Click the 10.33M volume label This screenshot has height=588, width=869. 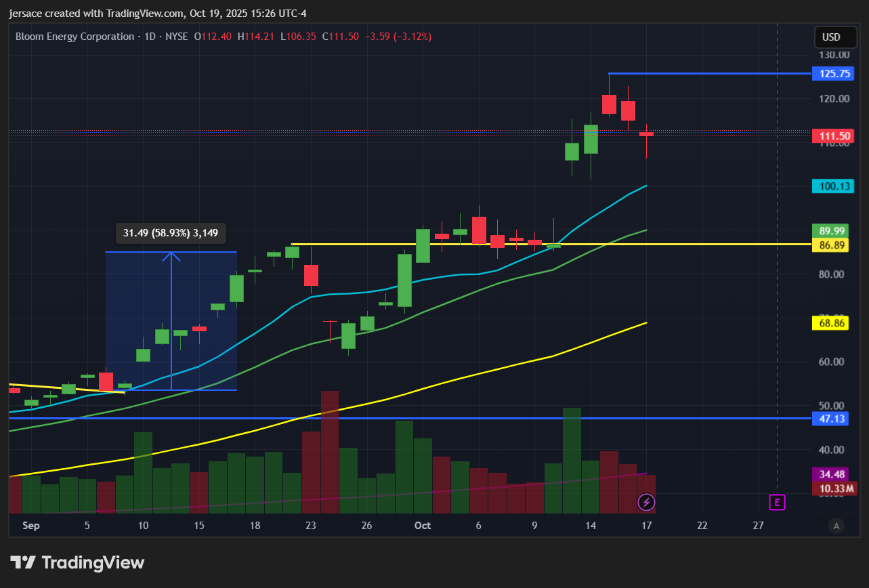click(x=834, y=488)
